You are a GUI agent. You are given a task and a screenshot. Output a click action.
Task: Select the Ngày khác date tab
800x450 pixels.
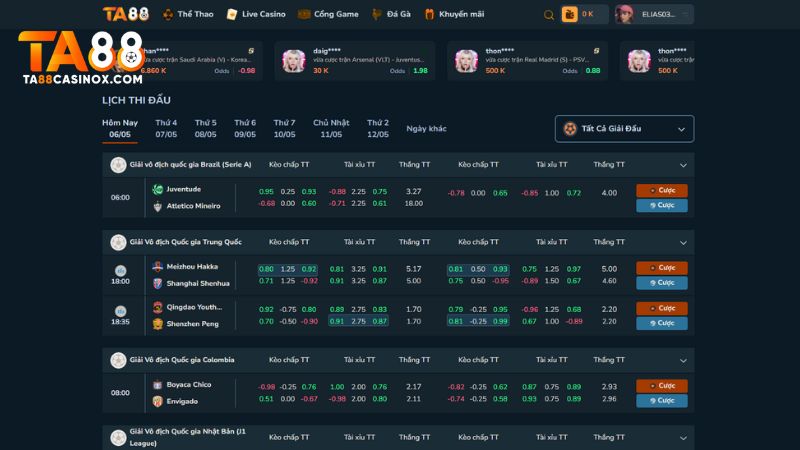coord(426,128)
